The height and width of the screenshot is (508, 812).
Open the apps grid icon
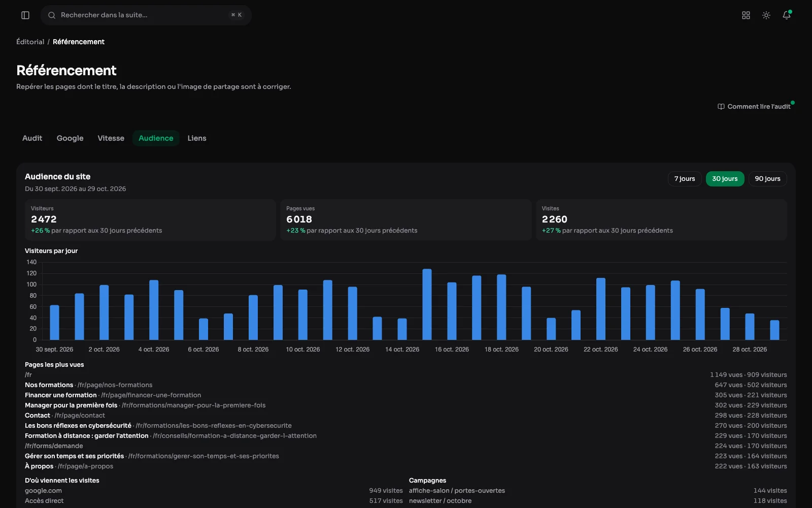746,15
